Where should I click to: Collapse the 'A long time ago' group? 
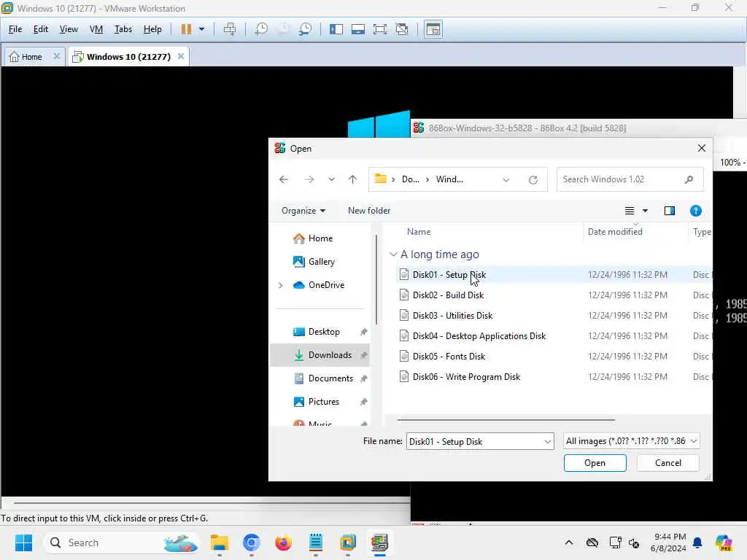click(393, 254)
